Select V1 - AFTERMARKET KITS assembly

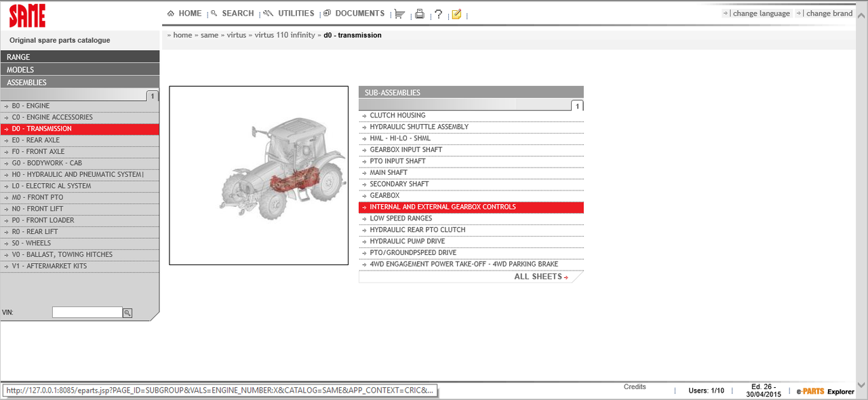pyautogui.click(x=80, y=266)
